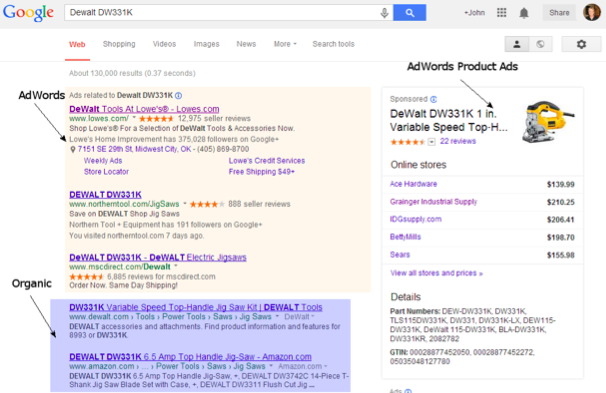The height and width of the screenshot is (393, 606).
Task: Click the product star rating in Sponsored box
Action: point(408,142)
